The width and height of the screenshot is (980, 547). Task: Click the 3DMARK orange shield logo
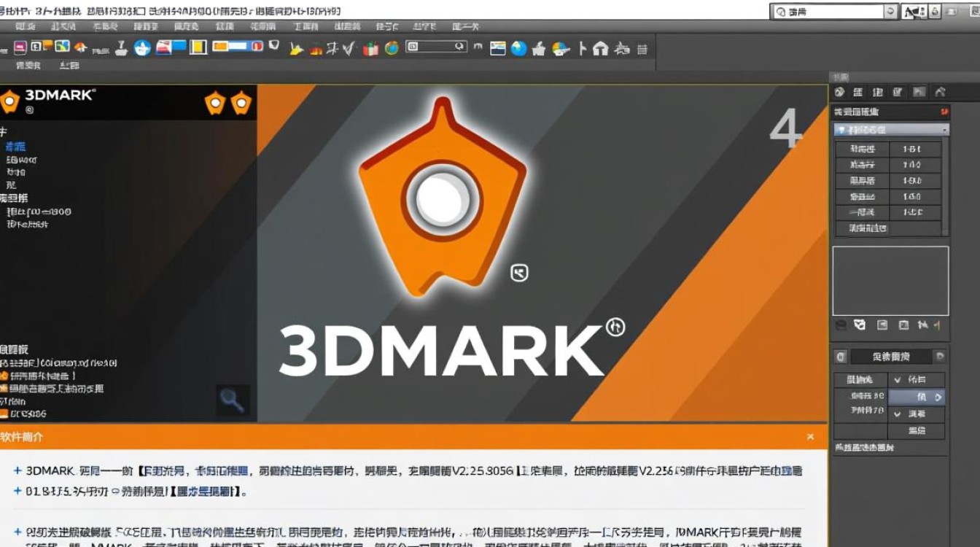click(12, 102)
